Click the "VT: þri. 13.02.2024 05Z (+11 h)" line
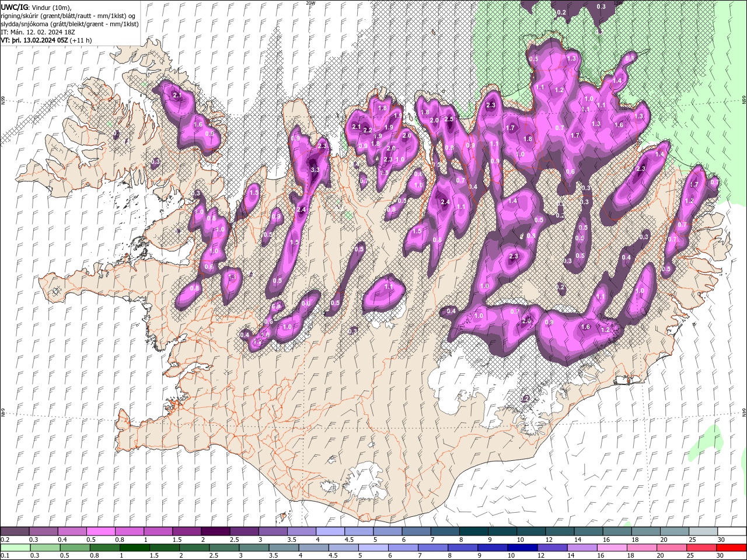 46,40
